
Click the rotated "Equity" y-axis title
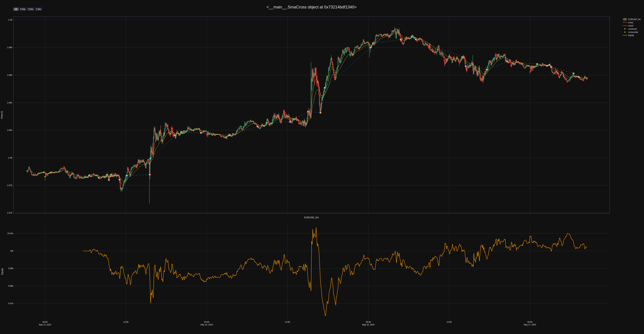tap(2, 271)
